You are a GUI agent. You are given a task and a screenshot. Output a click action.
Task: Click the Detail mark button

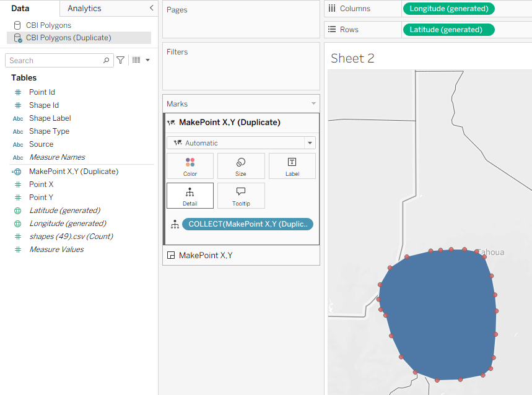pyautogui.click(x=190, y=196)
